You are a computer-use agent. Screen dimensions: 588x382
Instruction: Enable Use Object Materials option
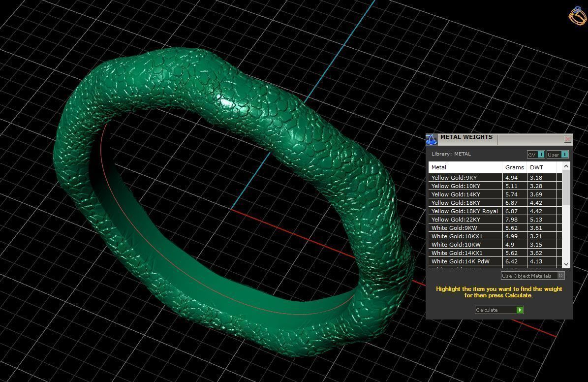532,276
